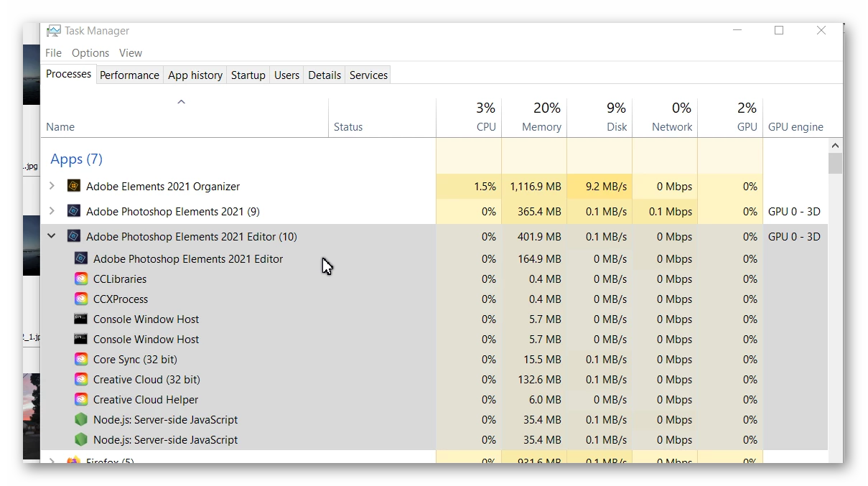Image resolution: width=868 pixels, height=486 pixels.
Task: Click the Creative Cloud Helper icon
Action: (81, 399)
